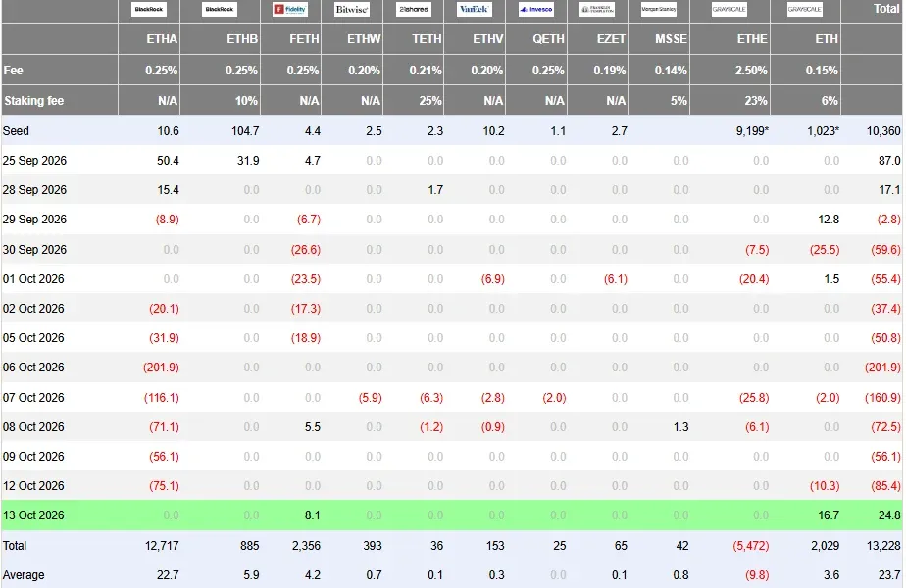This screenshot has height=588, width=906.
Task: Click the Fee row label
Action: coord(14,70)
